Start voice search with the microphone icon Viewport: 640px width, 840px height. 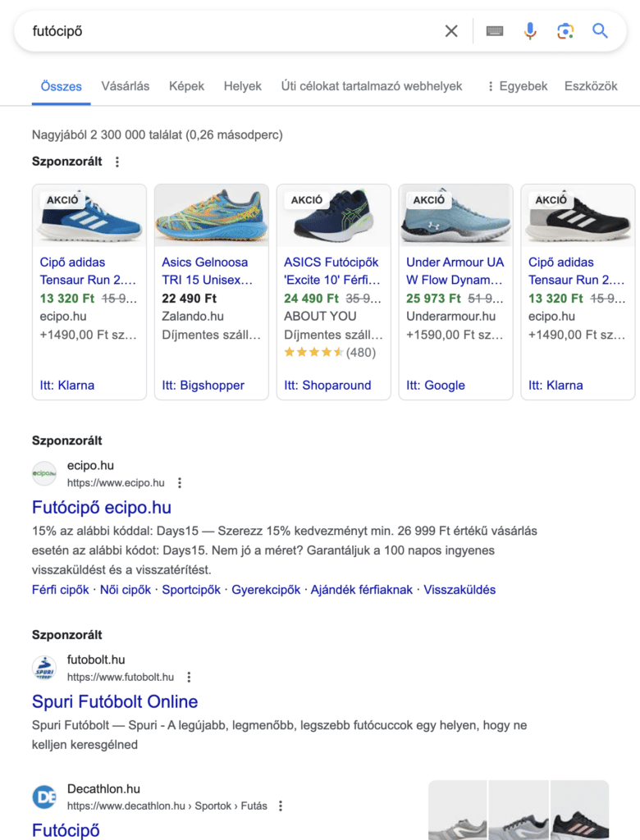(530, 31)
